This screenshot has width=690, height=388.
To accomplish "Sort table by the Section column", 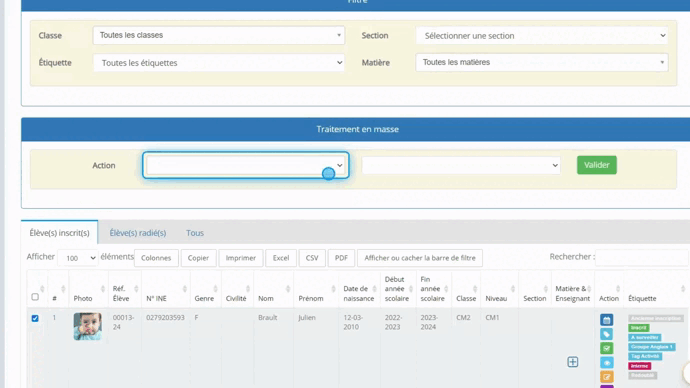I will [535, 289].
